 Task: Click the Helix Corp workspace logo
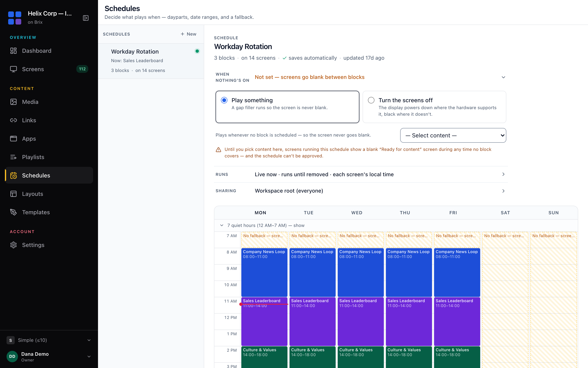pyautogui.click(x=14, y=18)
